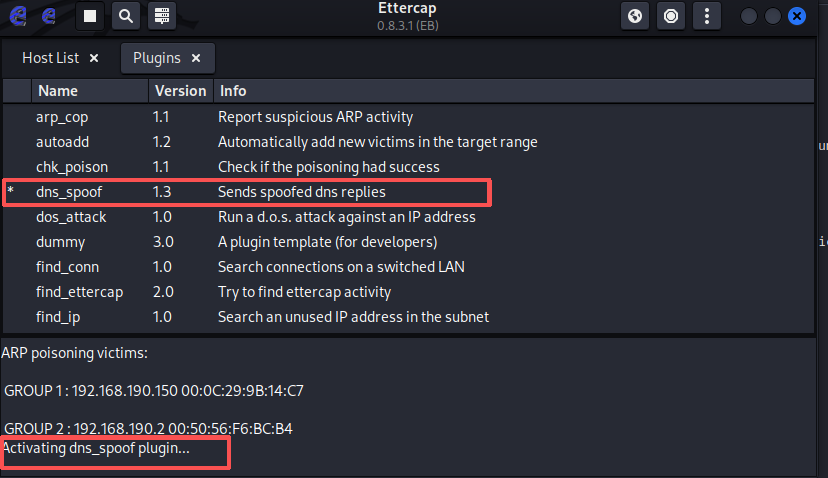Screen dimensions: 828x478
Task: Sort plugins by Name column header
Action: coord(57,91)
